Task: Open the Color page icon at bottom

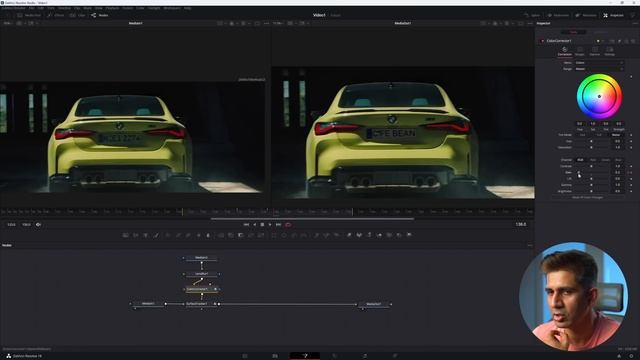Action: 335,356
